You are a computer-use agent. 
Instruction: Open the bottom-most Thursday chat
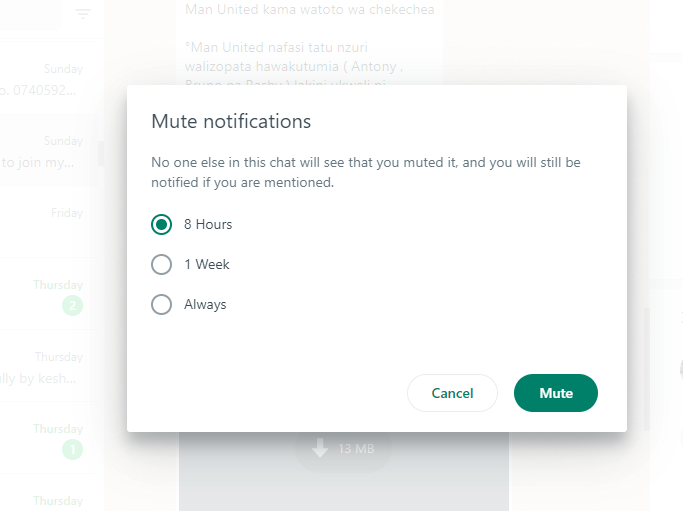[50, 500]
